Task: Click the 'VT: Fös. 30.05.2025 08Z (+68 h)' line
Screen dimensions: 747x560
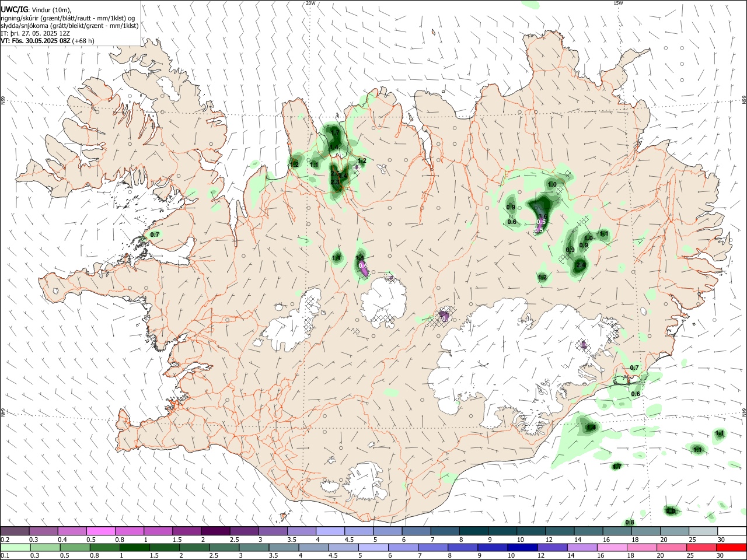Action: click(x=47, y=41)
